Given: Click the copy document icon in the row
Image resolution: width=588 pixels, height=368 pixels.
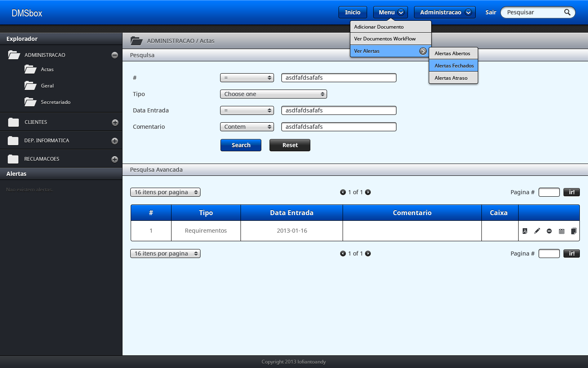Looking at the screenshot, I should [x=574, y=231].
